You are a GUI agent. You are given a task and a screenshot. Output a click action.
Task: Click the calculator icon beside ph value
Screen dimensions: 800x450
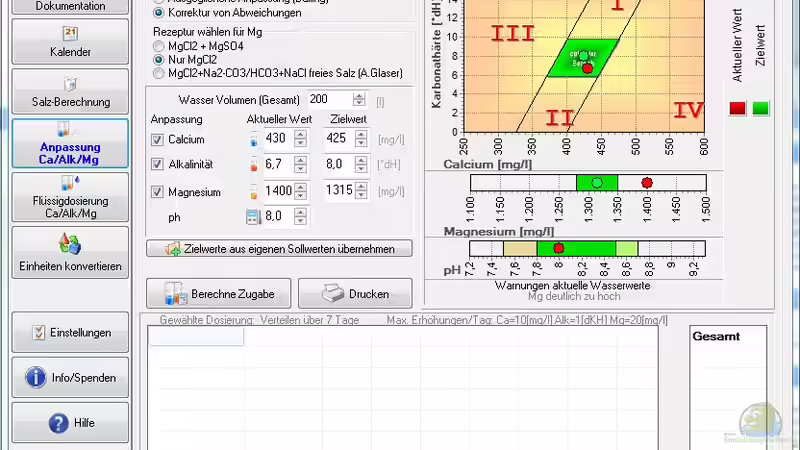pyautogui.click(x=253, y=217)
